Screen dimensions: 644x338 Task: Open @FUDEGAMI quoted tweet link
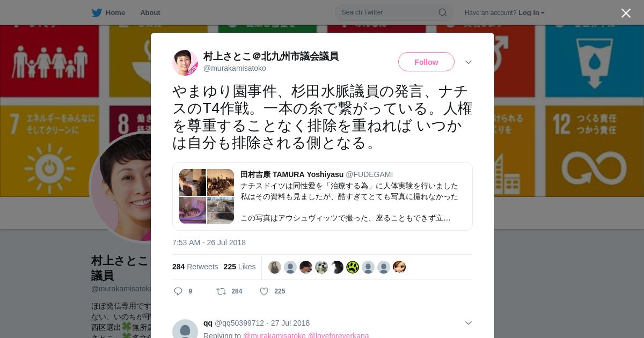coord(369,174)
